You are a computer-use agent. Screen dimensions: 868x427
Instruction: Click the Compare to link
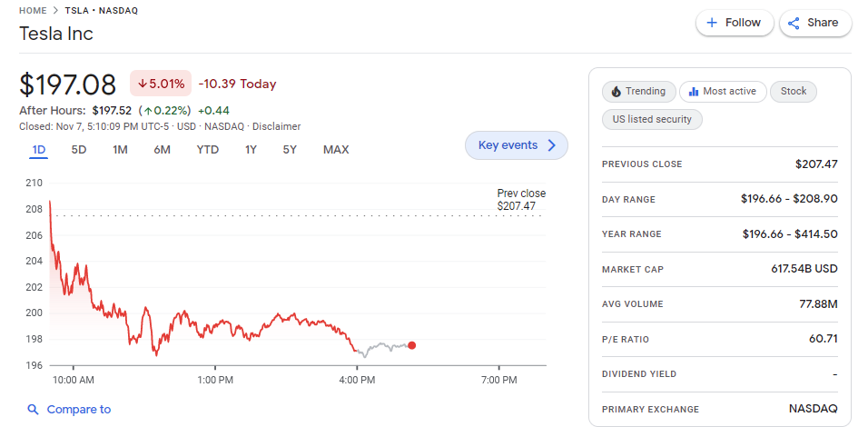click(x=69, y=410)
